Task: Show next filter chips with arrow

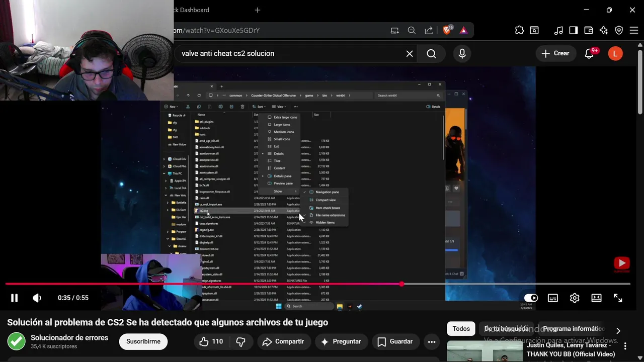Action: [x=618, y=331]
